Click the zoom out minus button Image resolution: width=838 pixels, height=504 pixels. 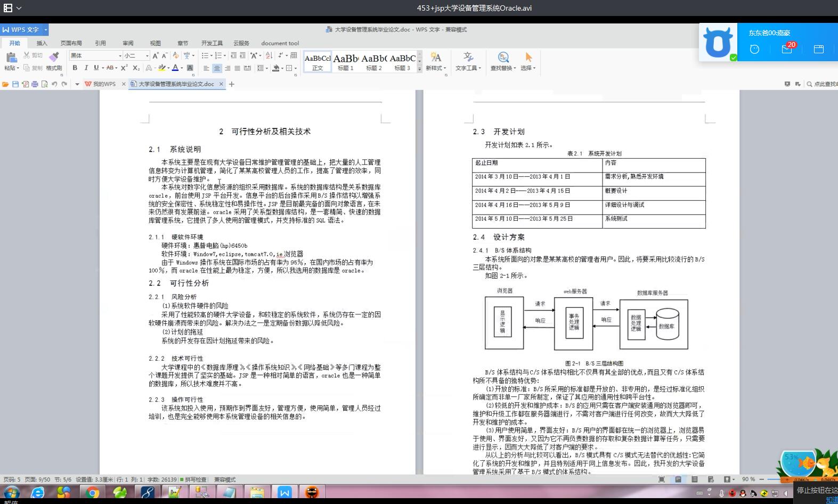[762, 479]
